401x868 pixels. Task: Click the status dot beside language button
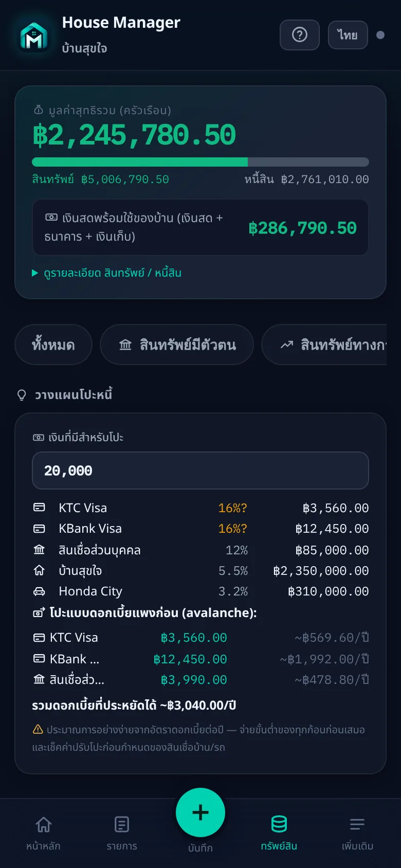[380, 35]
